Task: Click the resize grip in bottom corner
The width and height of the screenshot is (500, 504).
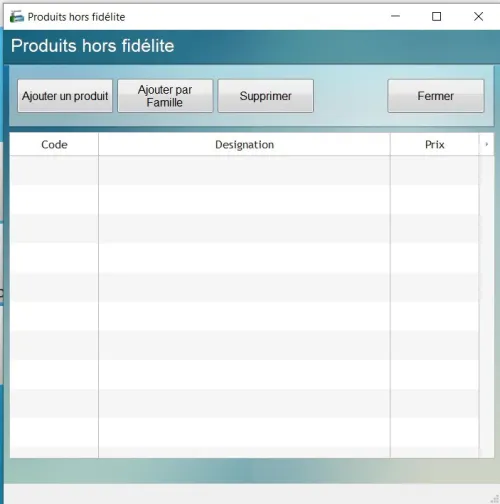Action: pos(495,499)
